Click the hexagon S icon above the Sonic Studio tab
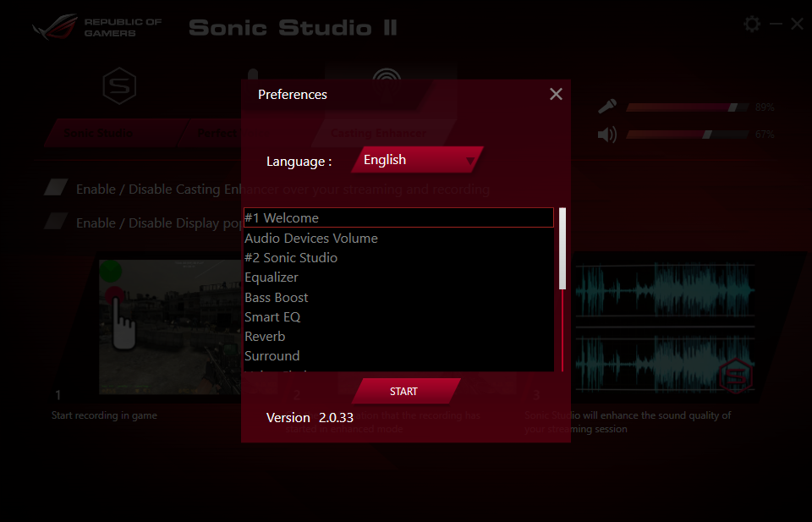Viewport: 812px width, 522px height. (119, 85)
